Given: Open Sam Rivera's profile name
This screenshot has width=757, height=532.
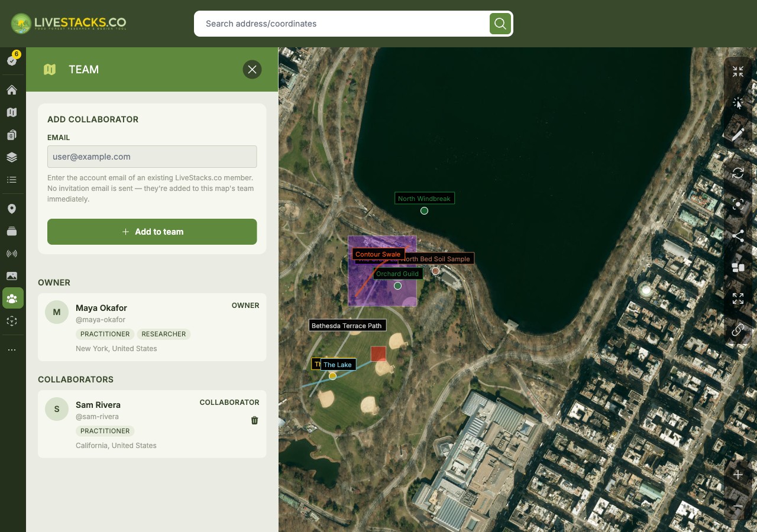Looking at the screenshot, I should pos(98,405).
